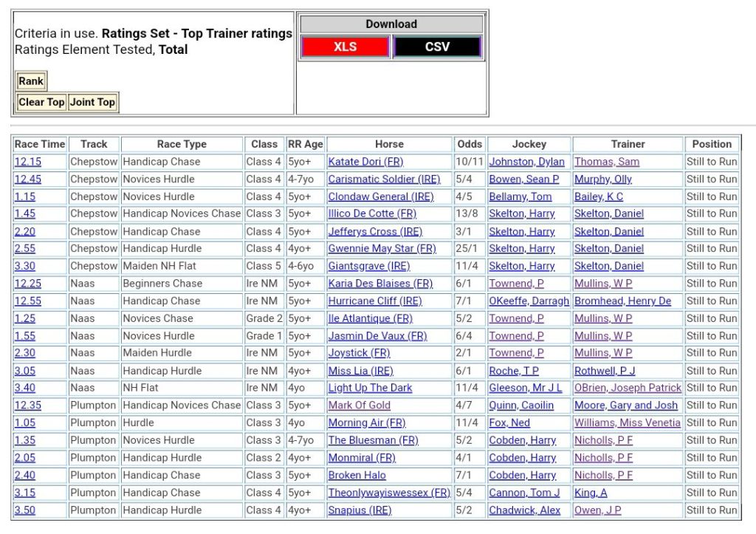Open the 3.30 Chepstow race link
Viewport: 756px width, 534px height.
[x=24, y=266]
